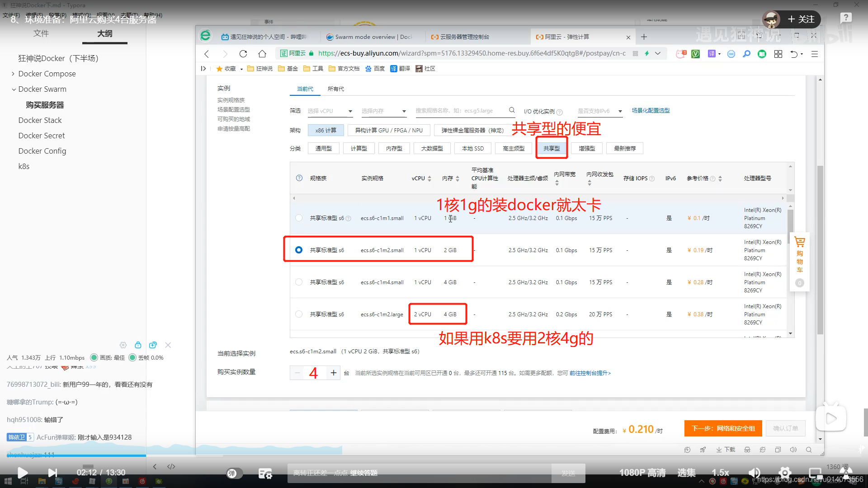The image size is (868, 488).
Task: Collapse Docker Swarm in Typora outline
Action: [14, 89]
